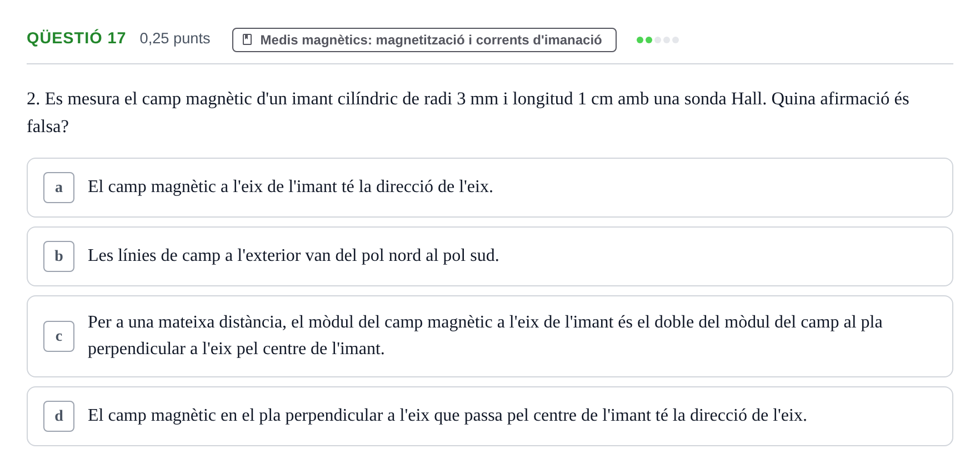Choose answer 'Per a una mateixa distància'

coord(490,336)
